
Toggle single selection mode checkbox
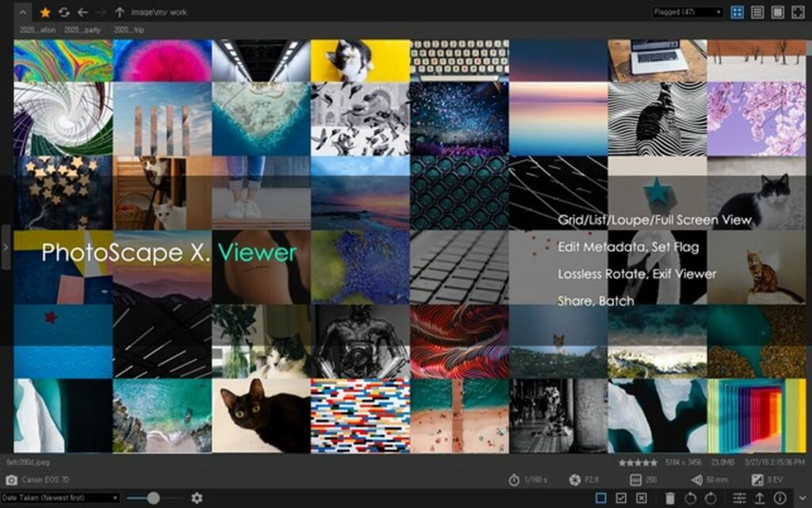tap(600, 498)
